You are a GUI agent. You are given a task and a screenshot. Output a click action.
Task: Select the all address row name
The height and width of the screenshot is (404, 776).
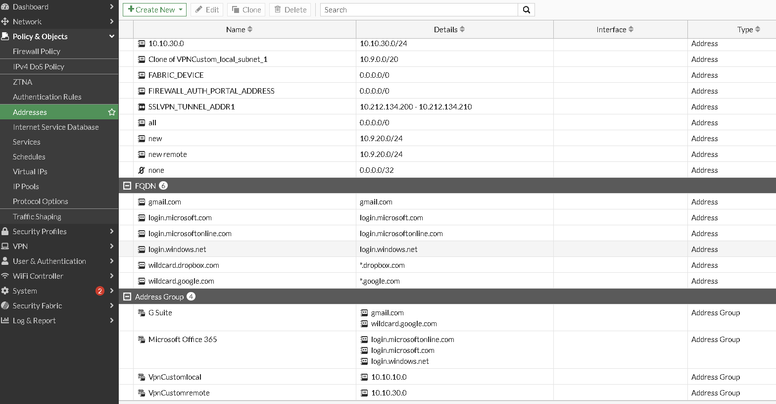pos(152,123)
